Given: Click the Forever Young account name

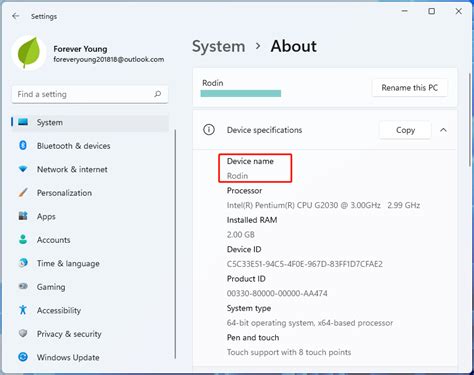Looking at the screenshot, I should [80, 49].
